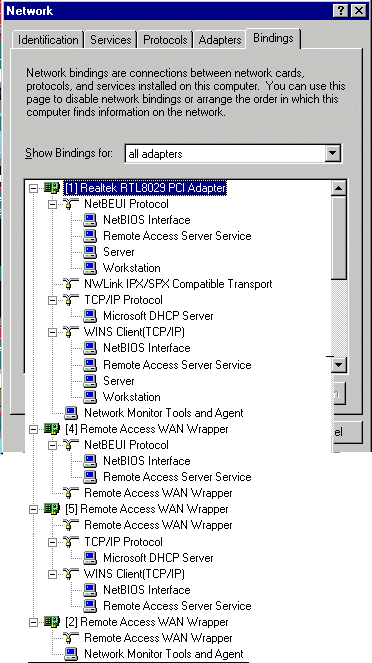Go to the Services tab

tap(111, 40)
